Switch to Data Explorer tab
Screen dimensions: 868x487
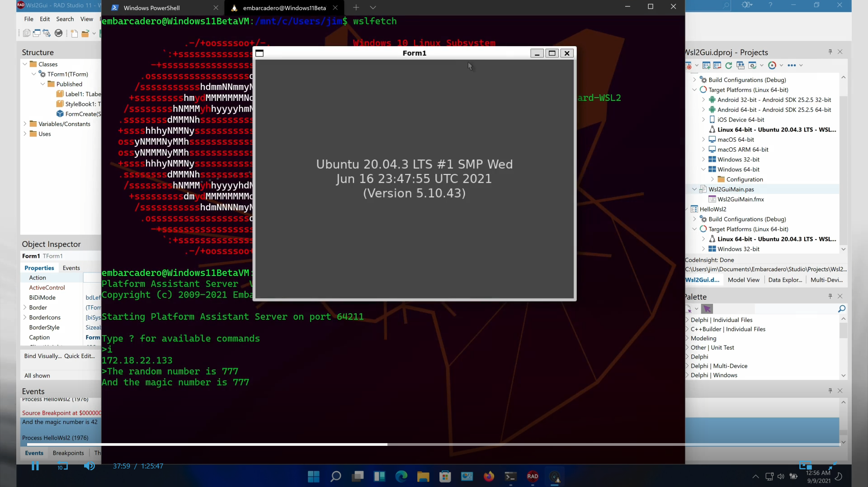click(x=785, y=280)
